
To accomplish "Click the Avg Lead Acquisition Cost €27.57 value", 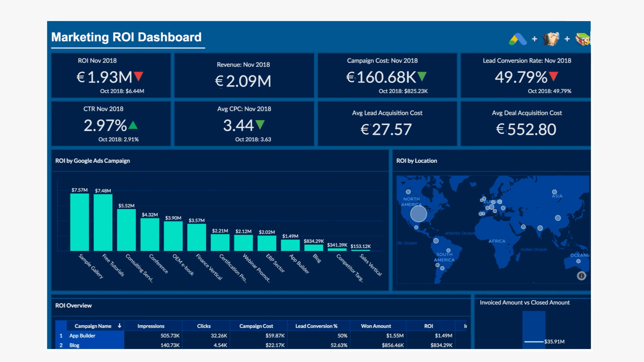I will tap(386, 129).
